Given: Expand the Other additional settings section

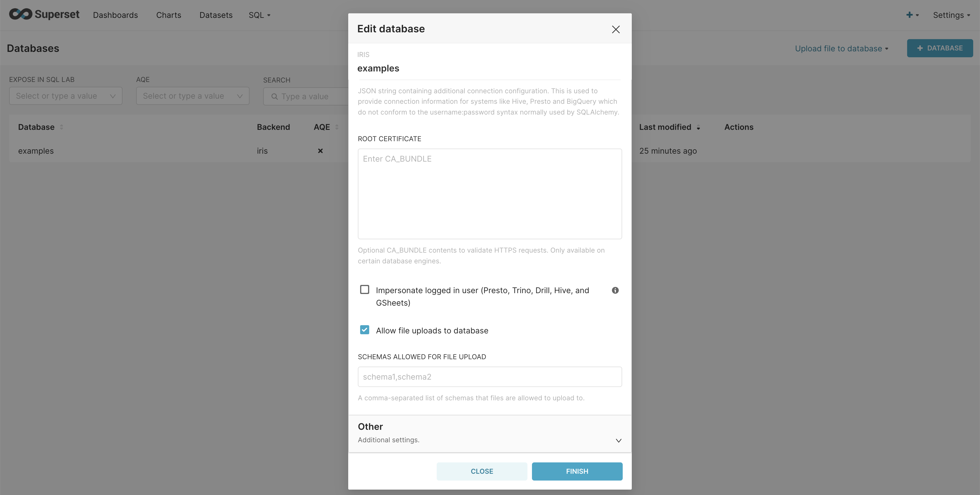Looking at the screenshot, I should coord(618,440).
